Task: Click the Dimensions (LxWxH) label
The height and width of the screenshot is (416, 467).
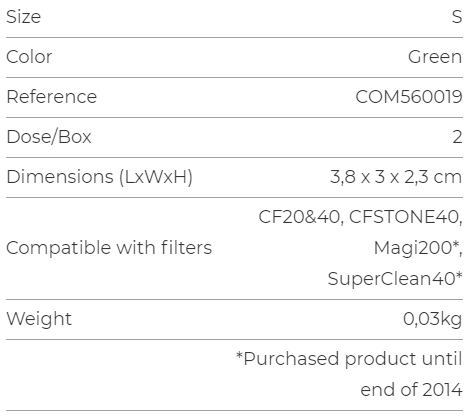Action: point(100,177)
